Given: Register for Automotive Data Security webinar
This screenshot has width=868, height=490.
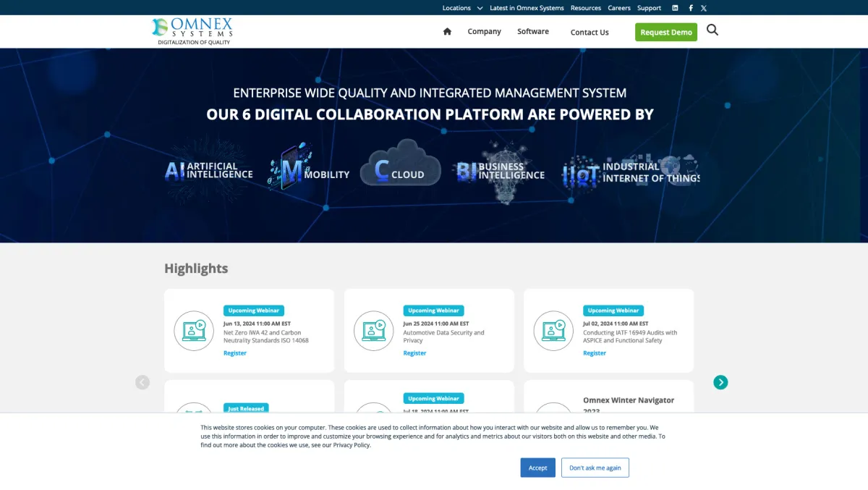Looking at the screenshot, I should pos(414,353).
